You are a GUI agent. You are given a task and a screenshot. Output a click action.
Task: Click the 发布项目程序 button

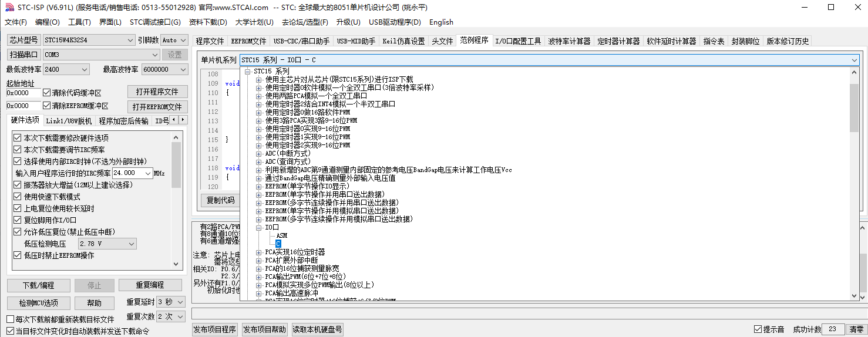[x=215, y=329]
